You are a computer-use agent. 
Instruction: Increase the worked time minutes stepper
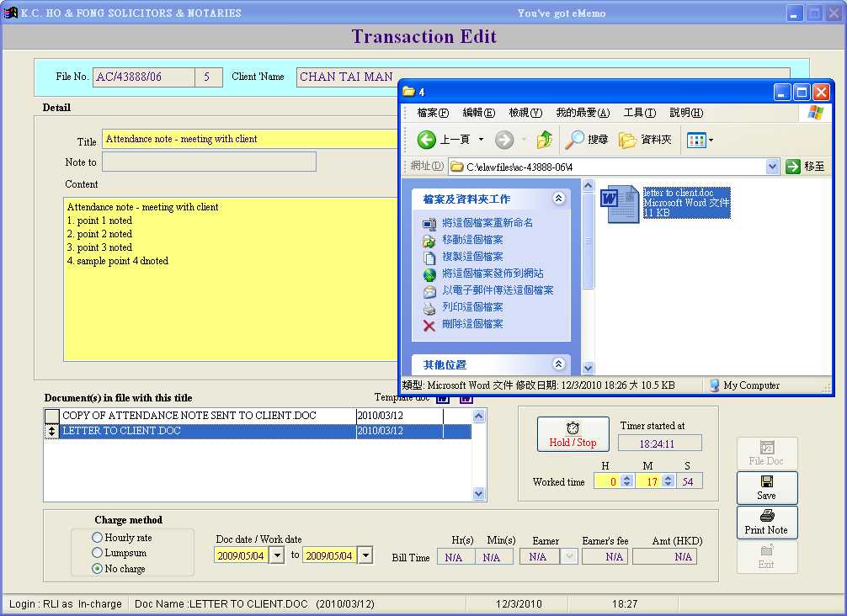point(669,478)
